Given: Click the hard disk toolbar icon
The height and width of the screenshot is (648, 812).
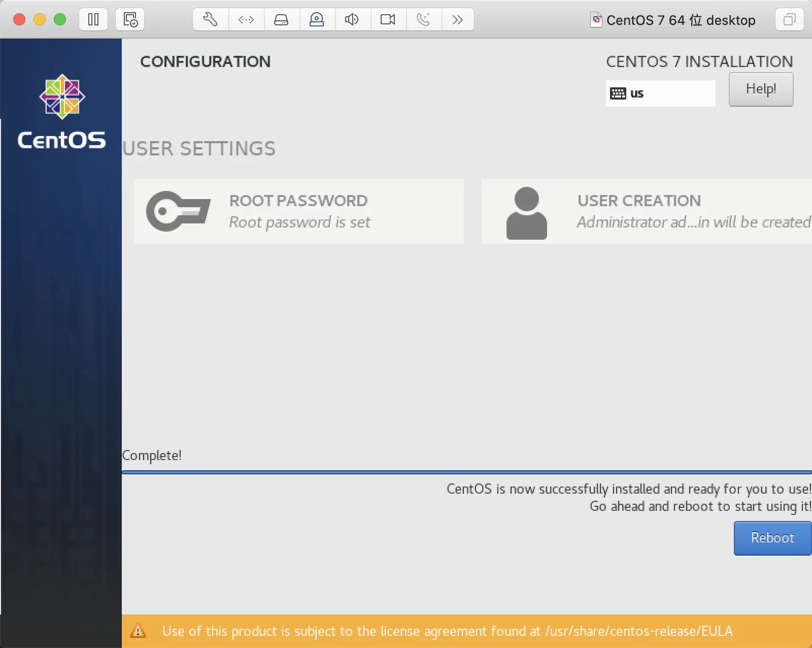Looking at the screenshot, I should pos(282,20).
